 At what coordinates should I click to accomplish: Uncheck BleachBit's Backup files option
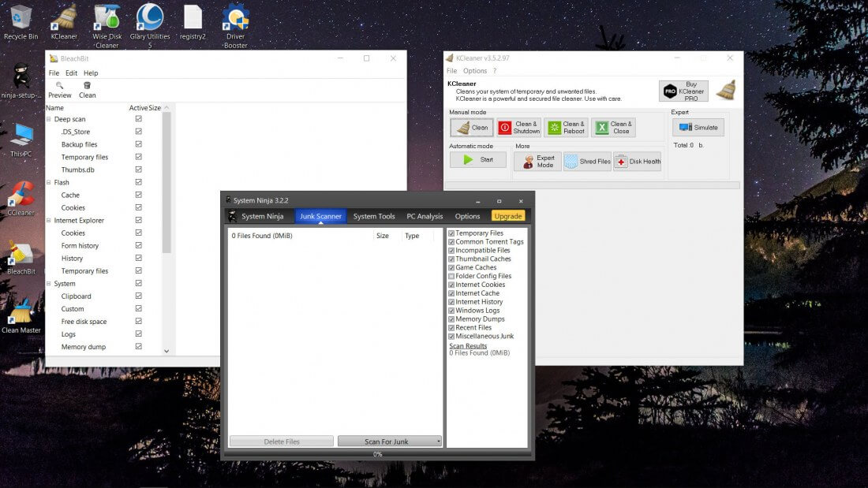139,144
